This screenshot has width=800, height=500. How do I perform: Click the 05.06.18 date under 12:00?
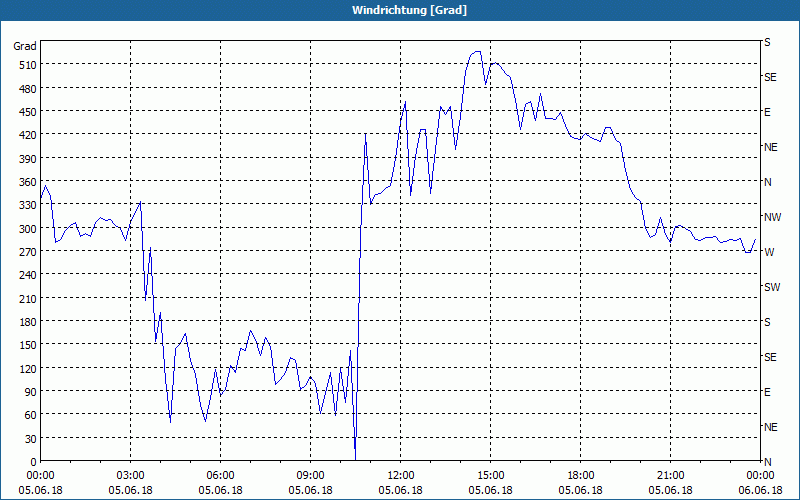click(401, 490)
